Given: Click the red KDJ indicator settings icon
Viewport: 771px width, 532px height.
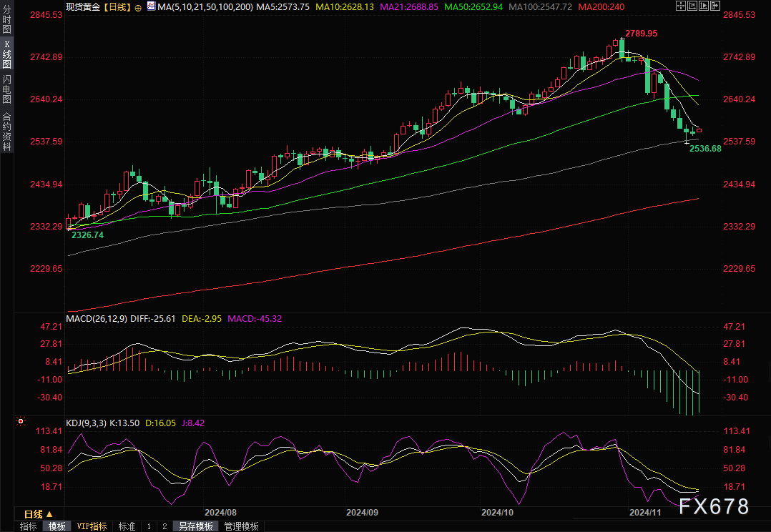Looking at the screenshot, I should click(21, 421).
